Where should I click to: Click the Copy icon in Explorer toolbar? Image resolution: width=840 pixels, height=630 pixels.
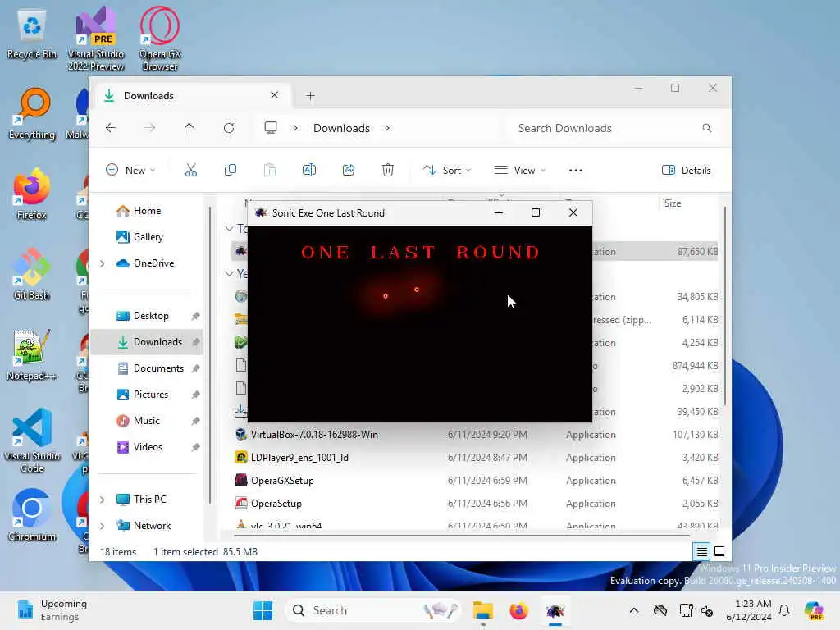[231, 171]
